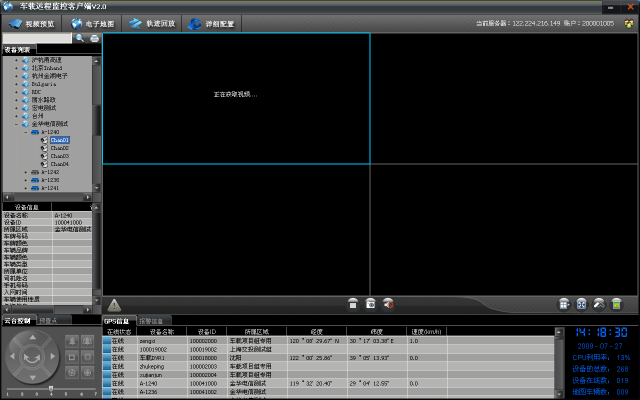Image resolution: width=640 pixels, height=400 pixels.
Task: Click the search magnifier icon in device panel
Action: (x=80, y=38)
